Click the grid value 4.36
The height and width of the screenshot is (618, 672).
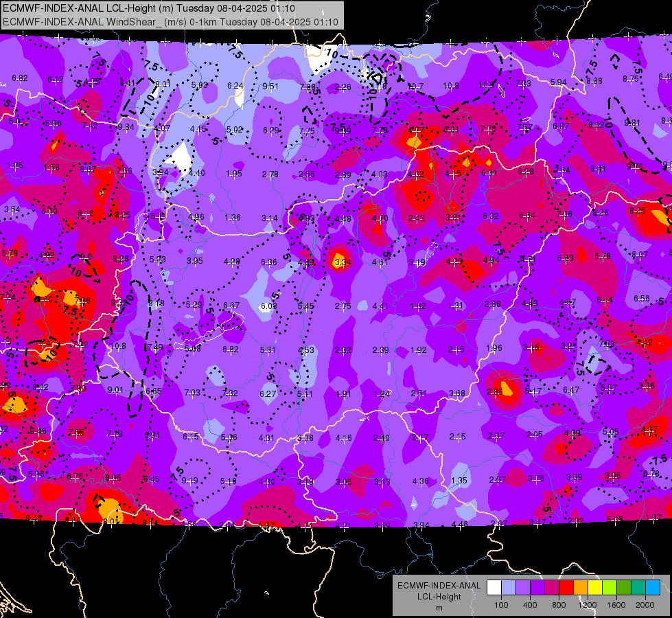point(420,481)
